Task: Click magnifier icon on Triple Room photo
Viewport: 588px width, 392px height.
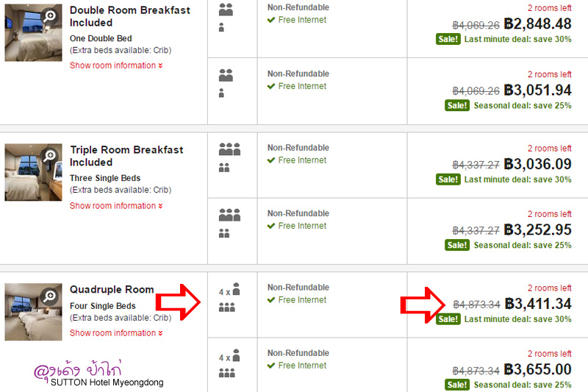Action: click(x=49, y=156)
